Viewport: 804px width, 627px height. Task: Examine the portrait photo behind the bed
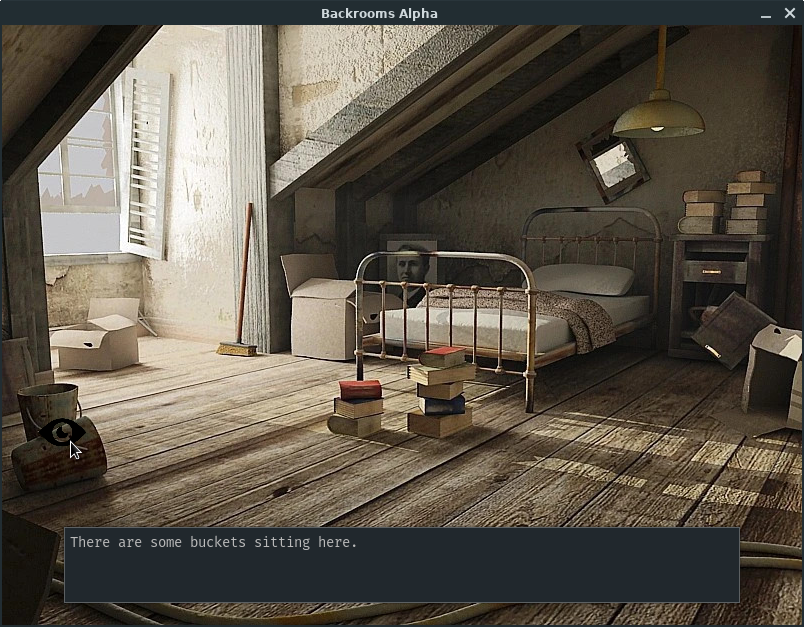(411, 271)
